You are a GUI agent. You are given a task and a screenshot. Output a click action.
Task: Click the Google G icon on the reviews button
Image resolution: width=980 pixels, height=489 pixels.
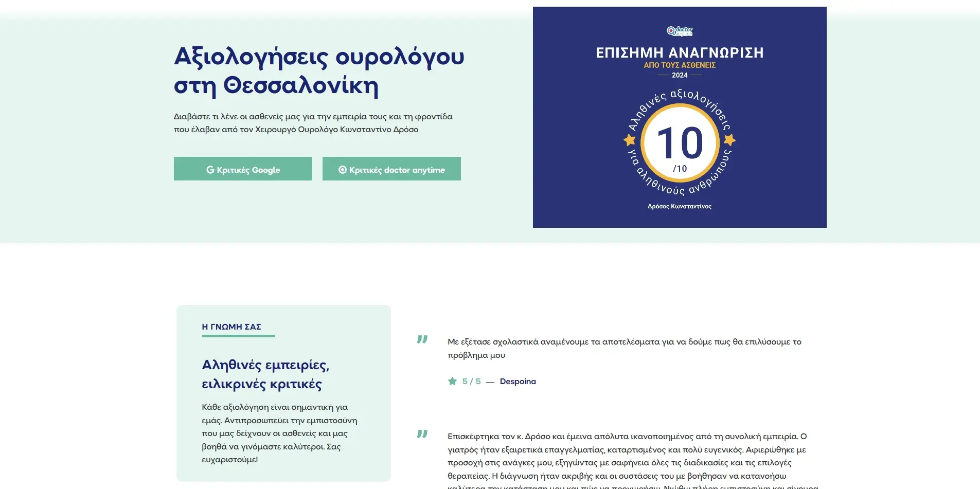click(x=211, y=169)
